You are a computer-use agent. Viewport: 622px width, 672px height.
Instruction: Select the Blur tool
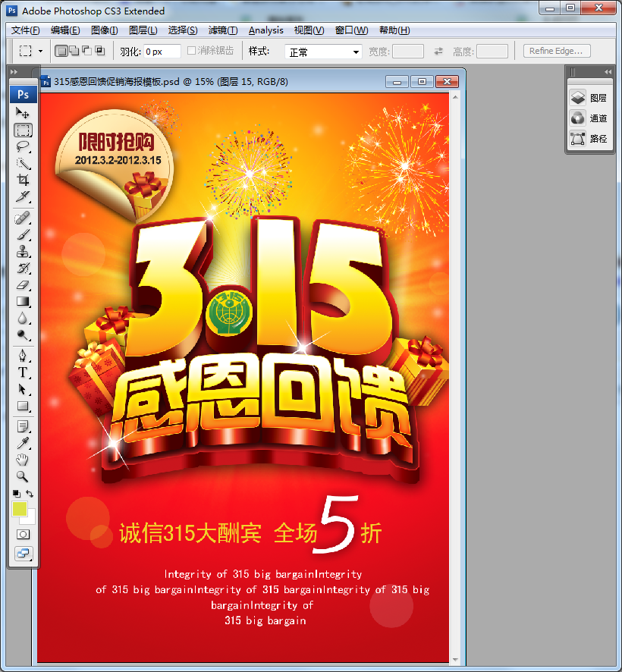tap(23, 319)
